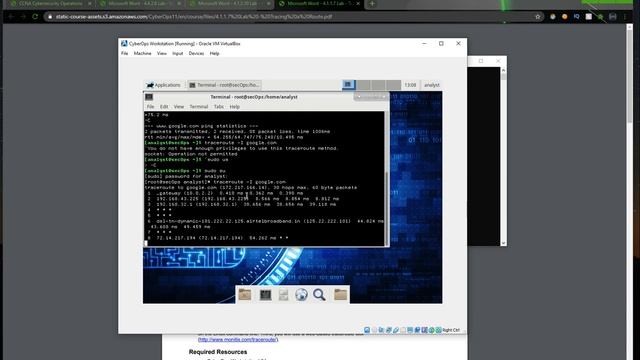Click the IQ extension icon in the browser toolbar
Viewport: 640px width, 360px height.
576,17
